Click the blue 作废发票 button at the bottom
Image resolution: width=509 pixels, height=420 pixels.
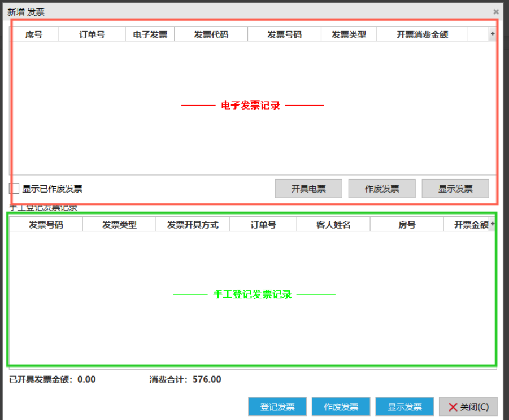pos(341,407)
